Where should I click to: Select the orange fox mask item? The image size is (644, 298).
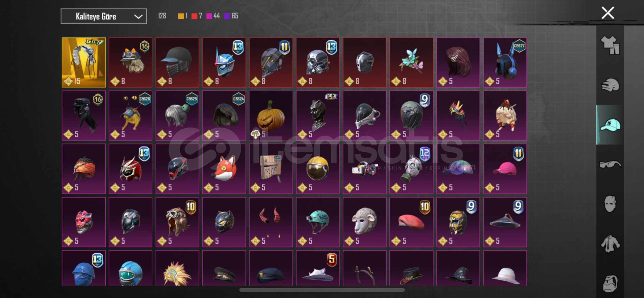[x=224, y=169]
